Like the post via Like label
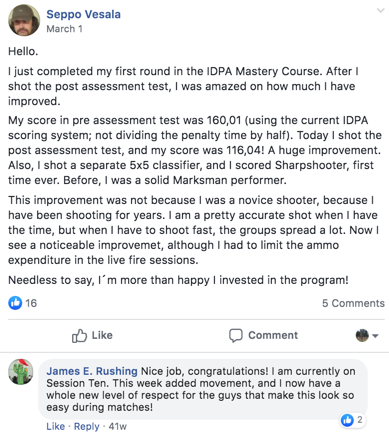This screenshot has height=436, width=389. [102, 335]
